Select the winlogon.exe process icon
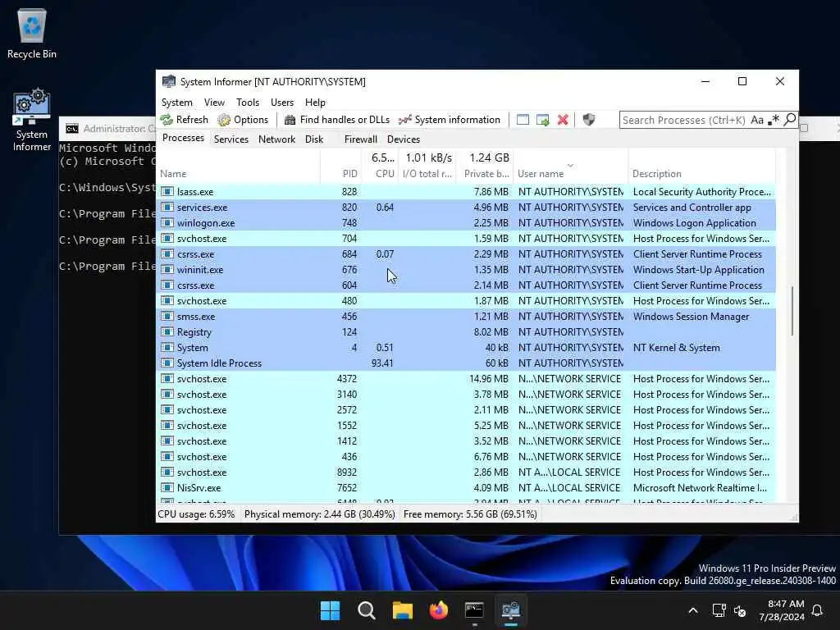Image resolution: width=840 pixels, height=630 pixels. point(167,222)
